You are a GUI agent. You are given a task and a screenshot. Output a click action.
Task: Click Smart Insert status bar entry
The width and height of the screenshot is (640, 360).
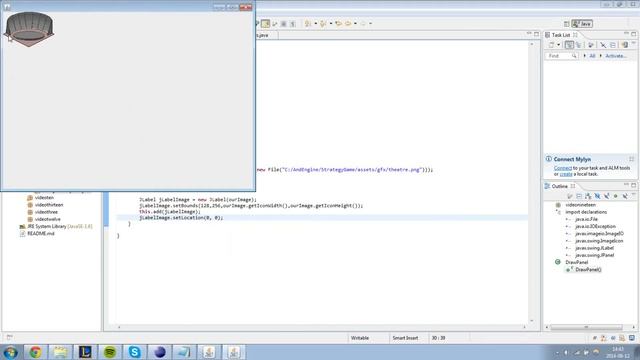[405, 338]
